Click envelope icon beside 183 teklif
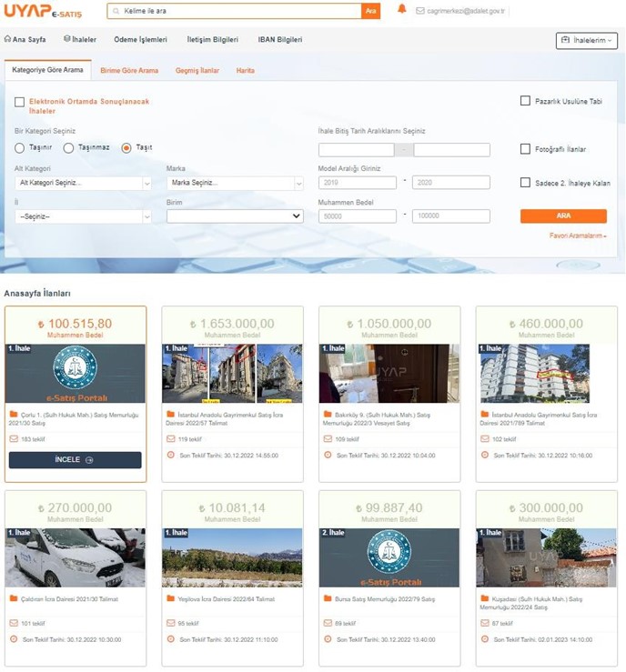This screenshot has width=626, height=672. 14,439
